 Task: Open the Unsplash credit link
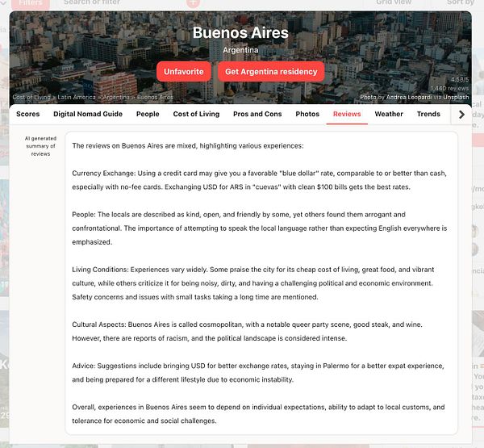tap(456, 97)
